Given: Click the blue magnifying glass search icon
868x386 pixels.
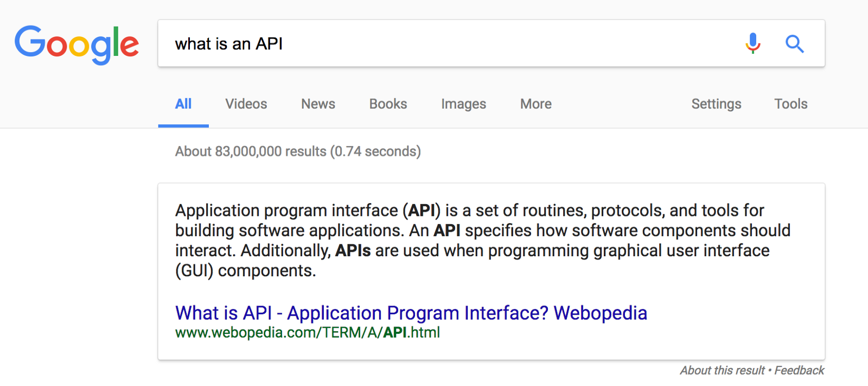Looking at the screenshot, I should point(794,43).
